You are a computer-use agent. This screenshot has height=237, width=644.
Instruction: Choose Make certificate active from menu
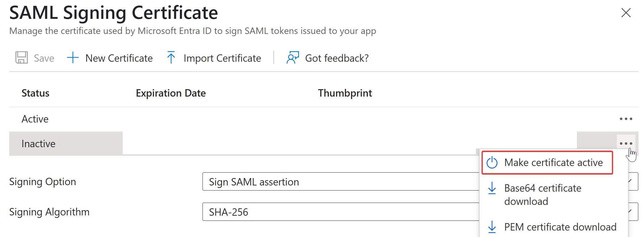point(553,163)
